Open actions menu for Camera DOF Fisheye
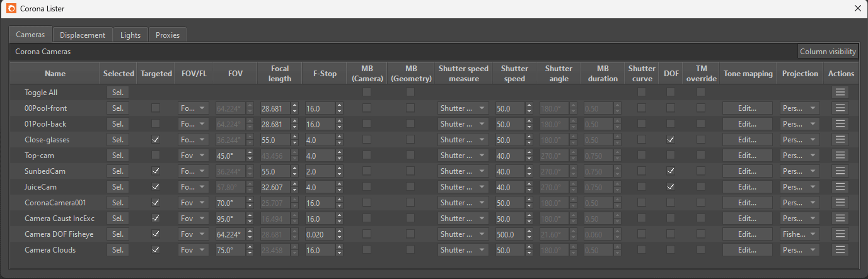This screenshot has height=279, width=868. click(840, 234)
